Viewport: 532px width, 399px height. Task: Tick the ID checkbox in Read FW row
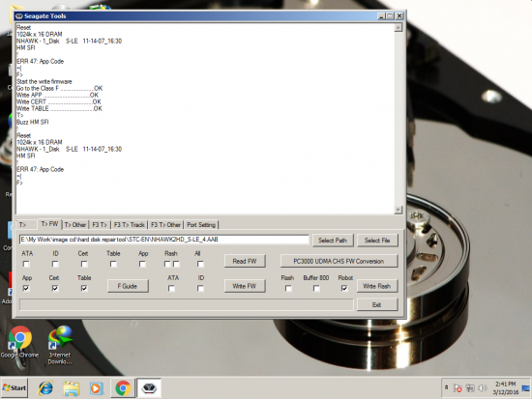[55, 264]
